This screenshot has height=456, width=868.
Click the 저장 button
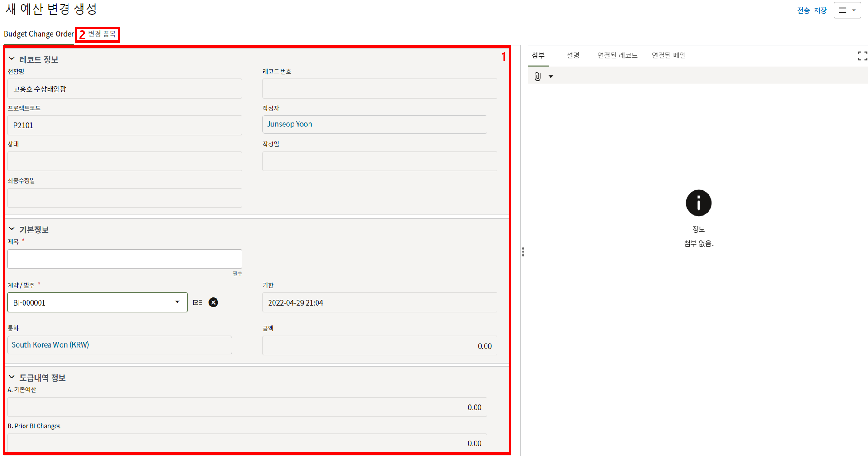pyautogui.click(x=820, y=10)
